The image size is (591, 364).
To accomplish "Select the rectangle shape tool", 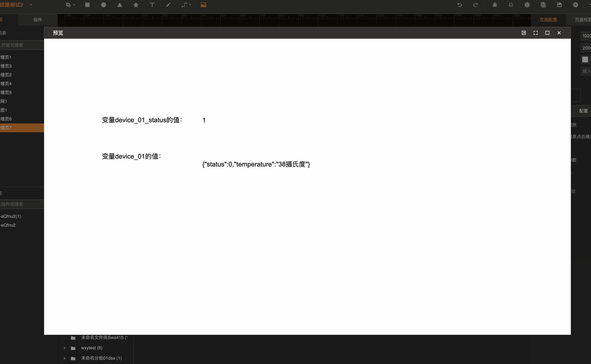I will point(87,5).
